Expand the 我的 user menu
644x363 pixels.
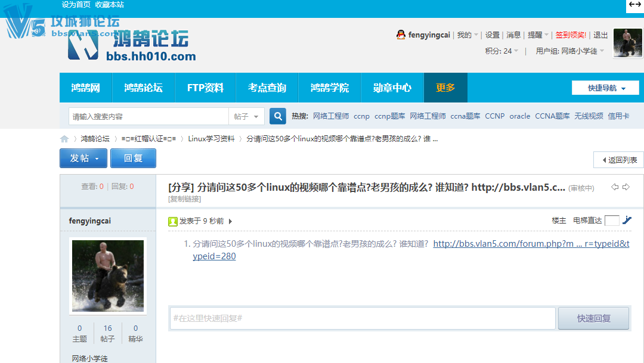(x=467, y=35)
